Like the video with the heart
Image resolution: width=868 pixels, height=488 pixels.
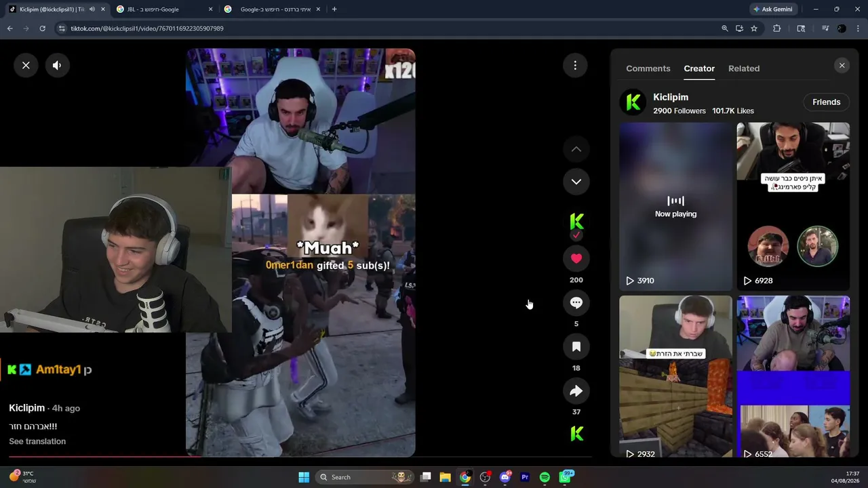pos(576,258)
